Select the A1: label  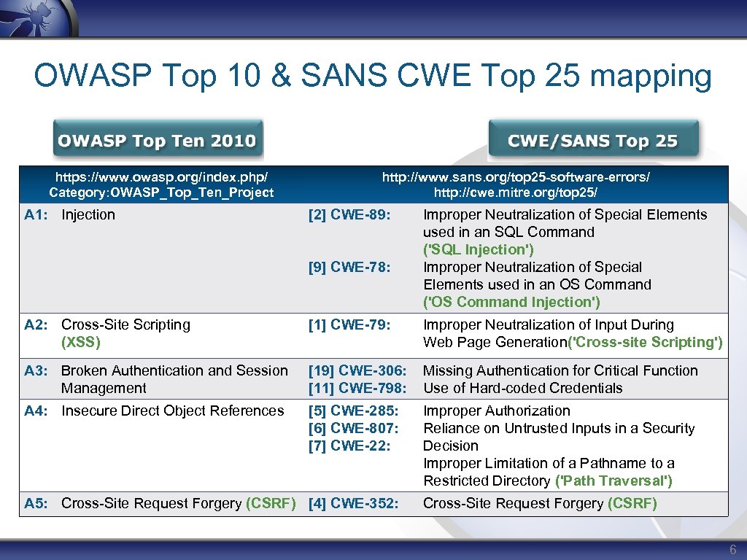tap(36, 215)
